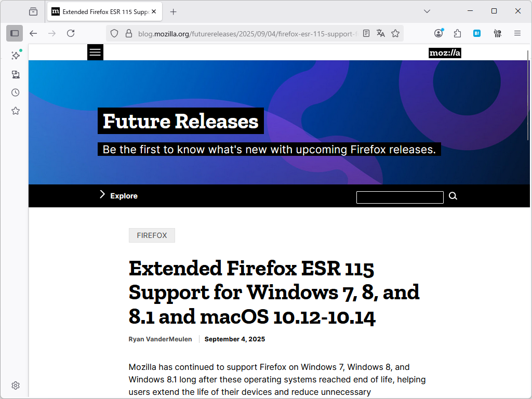Open the list-all-tabs dropdown arrow
Screen dimensions: 532x399
[x=427, y=11]
